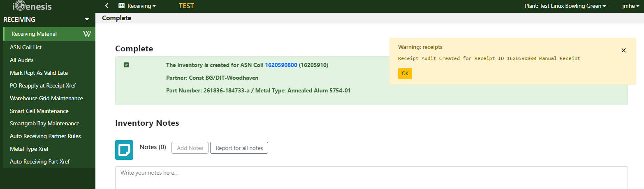The width and height of the screenshot is (644, 189).
Task: Click the Part Number 261836-184733-a line
Action: click(x=258, y=90)
